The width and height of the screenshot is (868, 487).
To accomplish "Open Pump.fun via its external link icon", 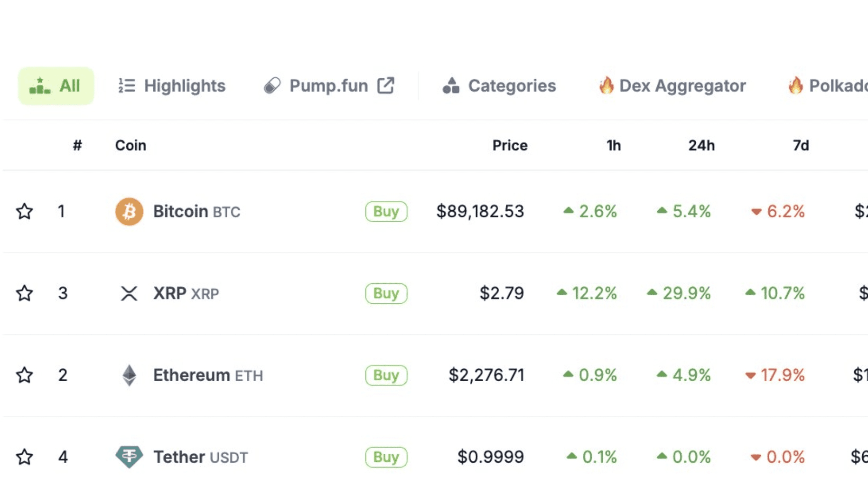I will coord(387,84).
